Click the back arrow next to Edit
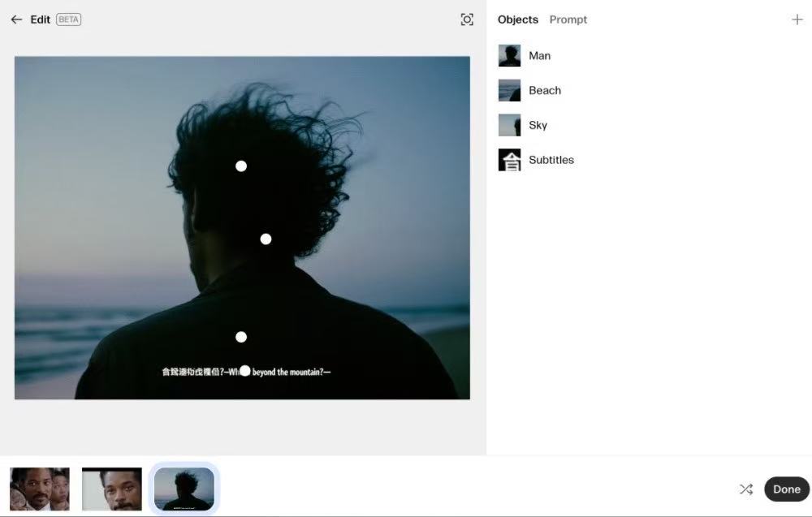 (16, 19)
